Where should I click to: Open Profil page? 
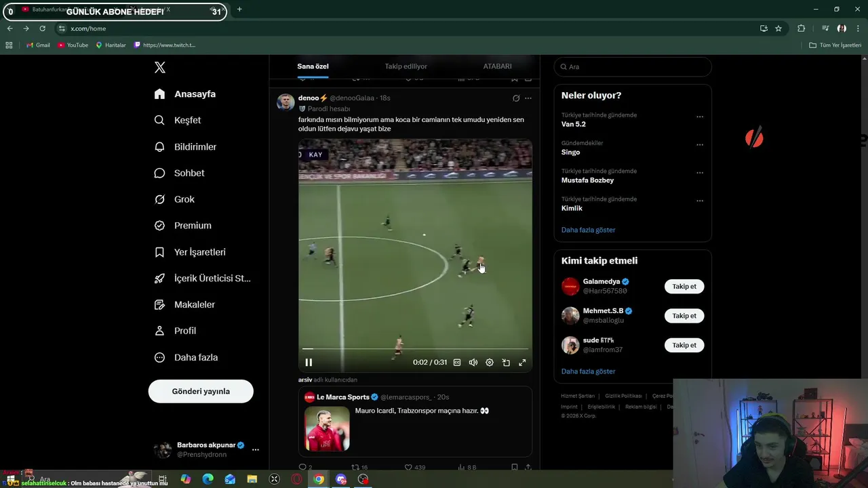pyautogui.click(x=175, y=331)
